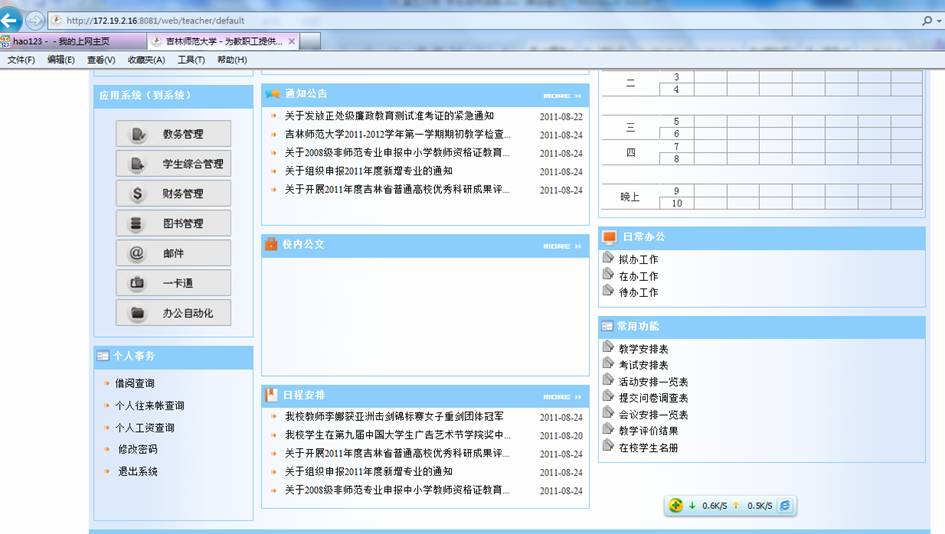This screenshot has width=945, height=534.
Task: Click the browser back arrow button
Action: tap(11, 20)
